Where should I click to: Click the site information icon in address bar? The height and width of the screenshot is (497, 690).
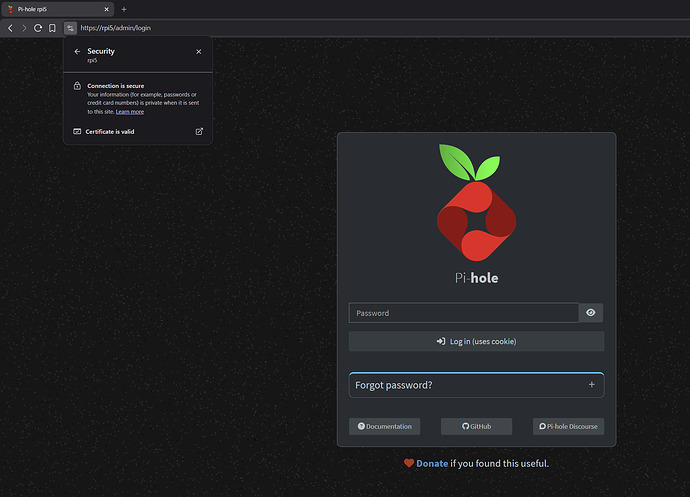pos(70,28)
